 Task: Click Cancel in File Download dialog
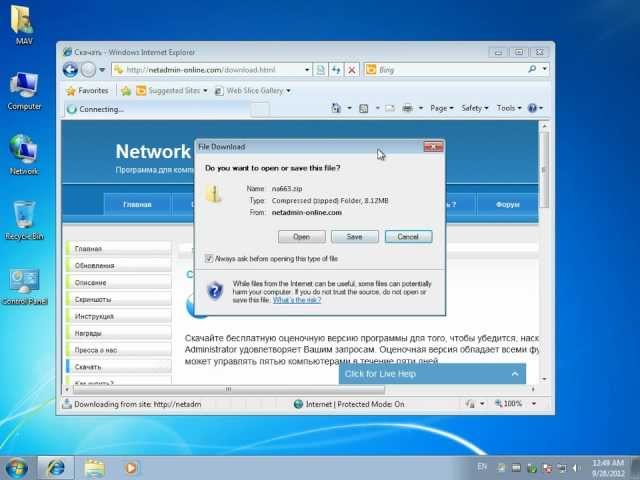pyautogui.click(x=408, y=237)
